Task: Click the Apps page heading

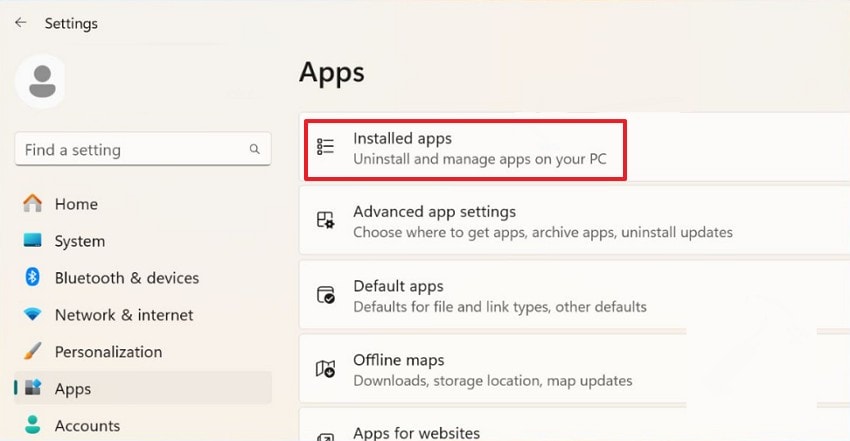Action: tap(332, 73)
